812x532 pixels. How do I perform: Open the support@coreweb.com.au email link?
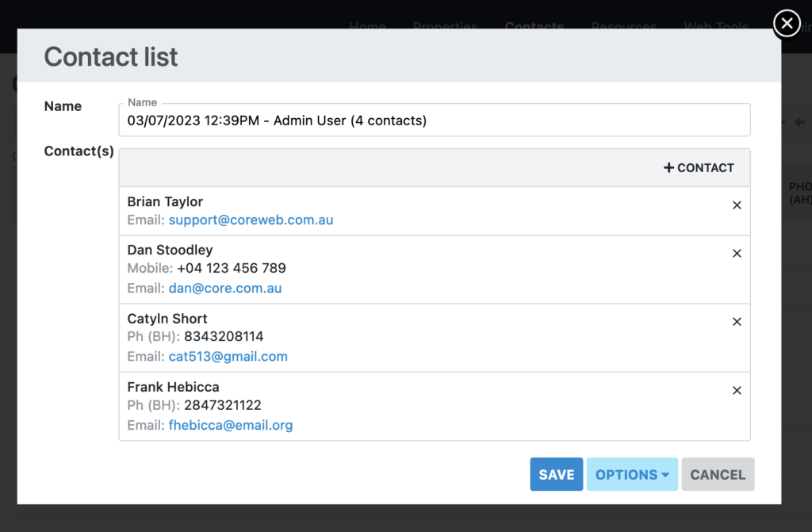coord(251,220)
